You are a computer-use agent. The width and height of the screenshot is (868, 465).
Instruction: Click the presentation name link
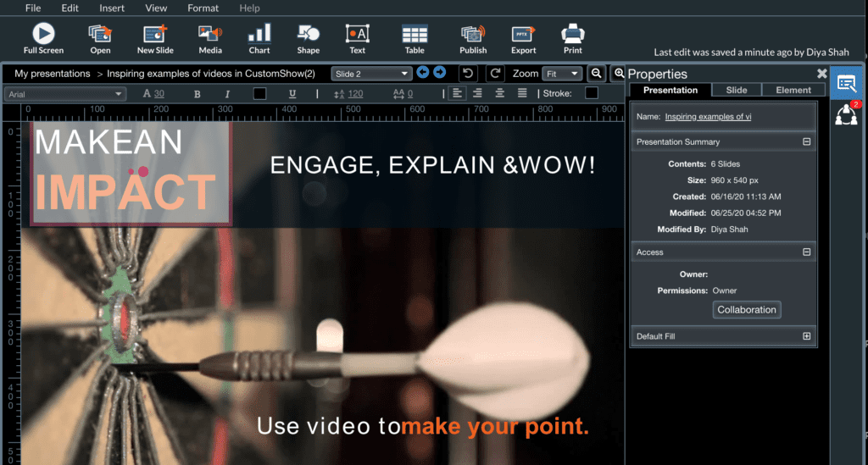(708, 117)
